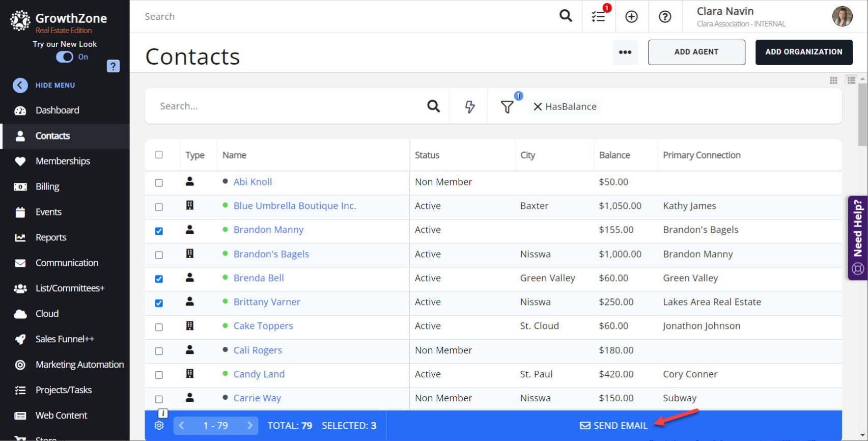Check Blue Umbrella Boutique Inc. checkbox
Screen dimensions: 868x441
pyautogui.click(x=159, y=207)
